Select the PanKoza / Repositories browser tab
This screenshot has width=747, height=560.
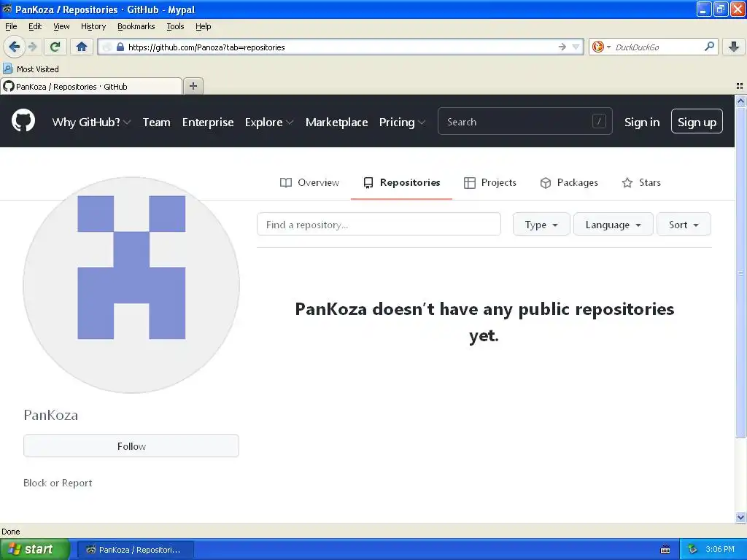[91, 87]
